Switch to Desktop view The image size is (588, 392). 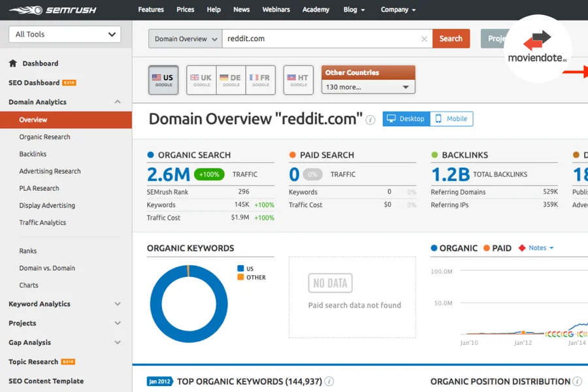(x=406, y=119)
